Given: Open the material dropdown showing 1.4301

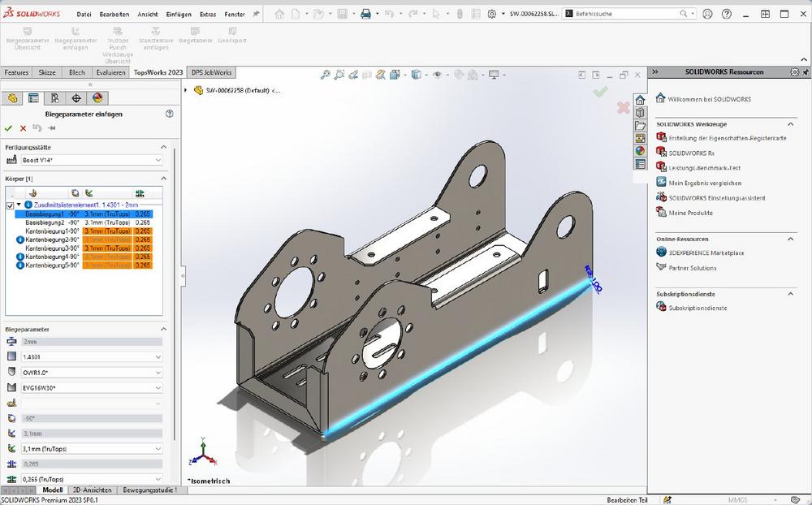Looking at the screenshot, I should coord(92,357).
